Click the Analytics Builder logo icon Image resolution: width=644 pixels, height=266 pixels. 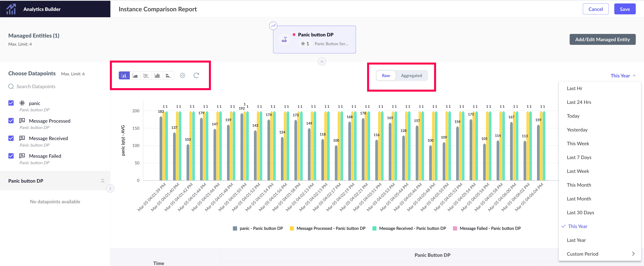(x=11, y=9)
